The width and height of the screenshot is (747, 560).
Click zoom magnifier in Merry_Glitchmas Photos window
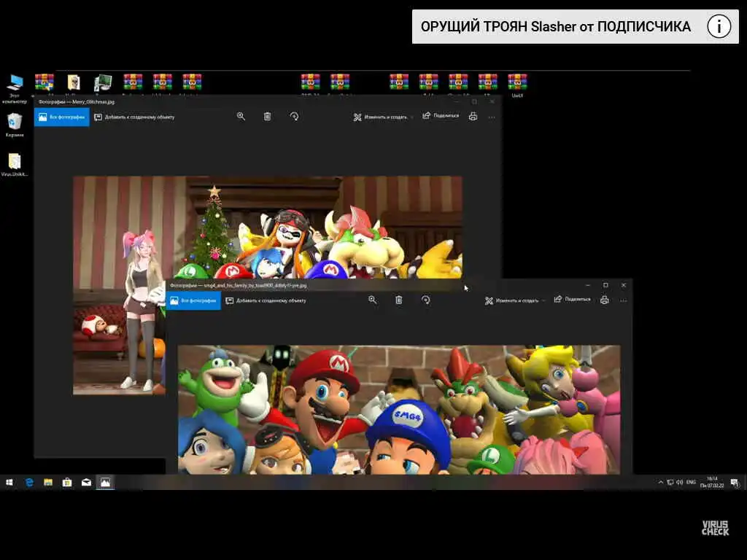pyautogui.click(x=241, y=116)
